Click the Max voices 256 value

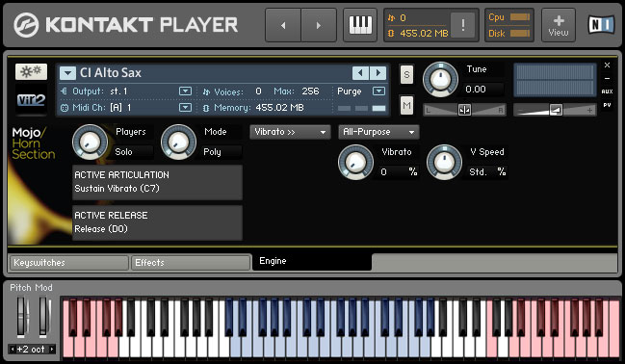tap(310, 91)
